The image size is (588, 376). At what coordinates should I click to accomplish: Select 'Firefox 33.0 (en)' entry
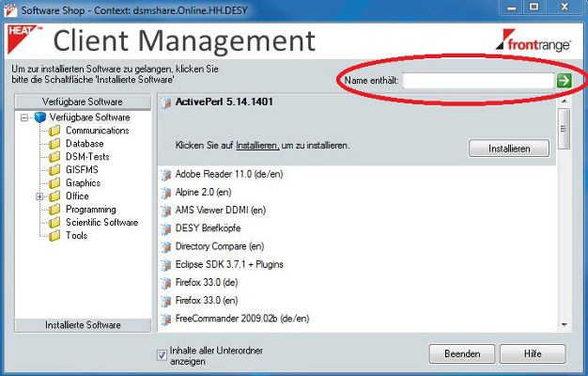[x=207, y=301]
